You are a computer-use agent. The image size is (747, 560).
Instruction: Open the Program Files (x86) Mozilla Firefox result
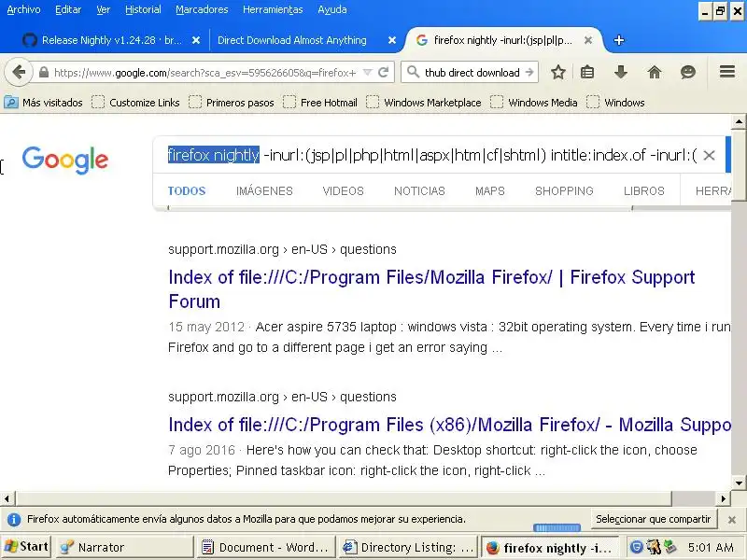tap(449, 425)
